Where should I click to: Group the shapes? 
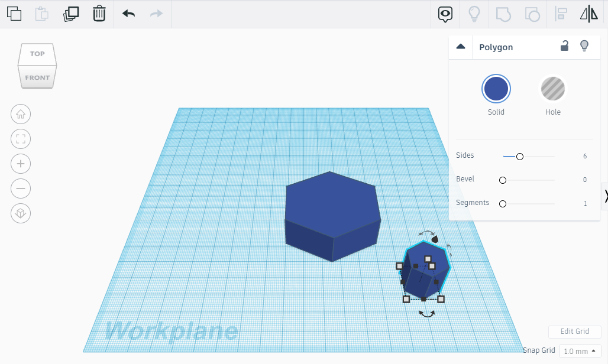(x=503, y=14)
